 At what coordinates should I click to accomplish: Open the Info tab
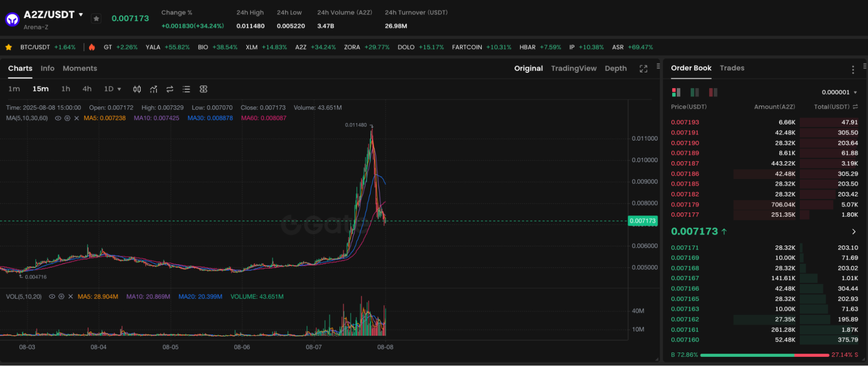(47, 69)
